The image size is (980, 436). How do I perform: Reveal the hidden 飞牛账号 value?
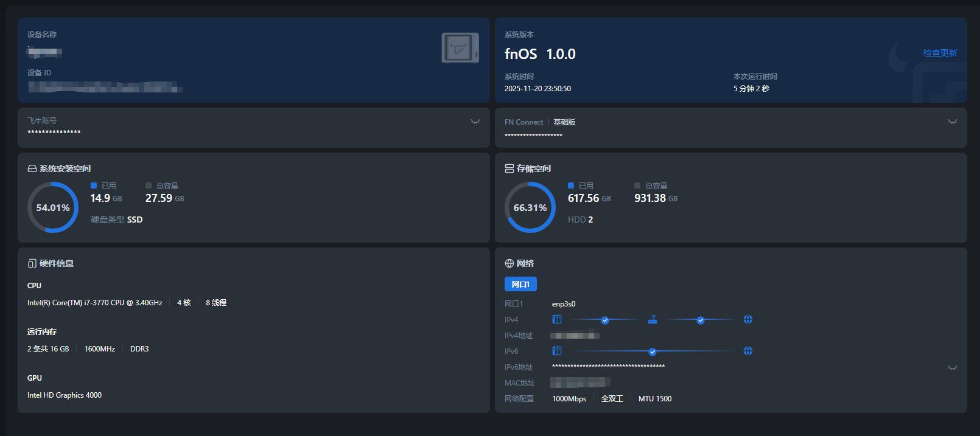pos(475,122)
